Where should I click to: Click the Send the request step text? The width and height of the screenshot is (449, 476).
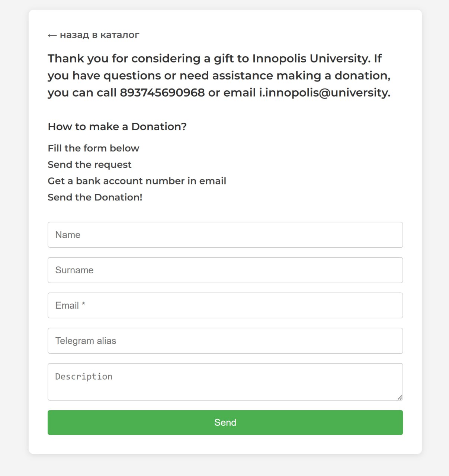click(89, 164)
